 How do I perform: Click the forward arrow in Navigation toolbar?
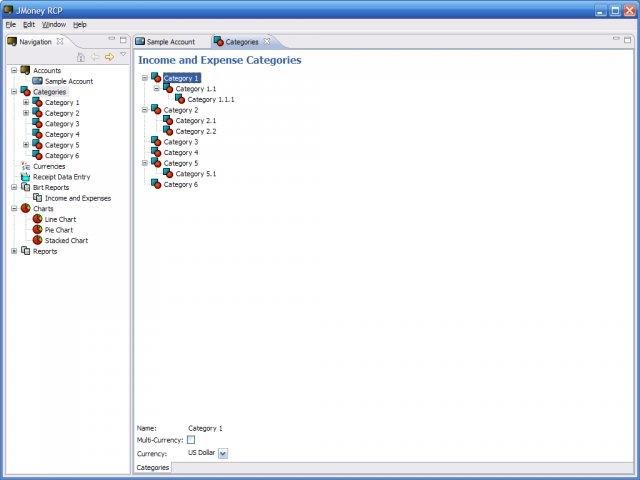click(109, 57)
